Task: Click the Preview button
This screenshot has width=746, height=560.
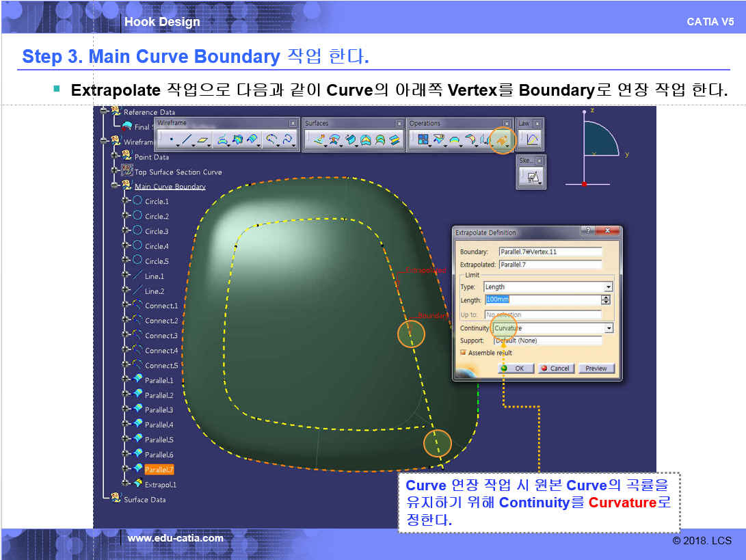Action: (x=596, y=368)
